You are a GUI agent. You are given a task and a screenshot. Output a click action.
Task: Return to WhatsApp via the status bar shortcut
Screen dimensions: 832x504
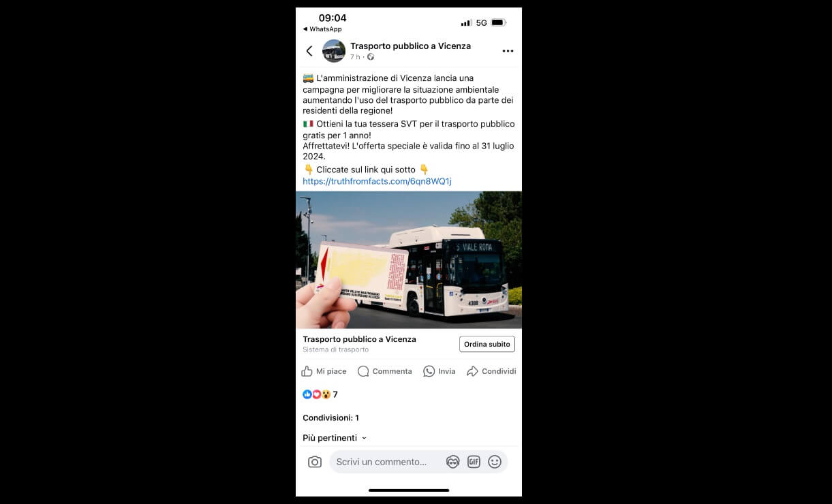point(322,29)
